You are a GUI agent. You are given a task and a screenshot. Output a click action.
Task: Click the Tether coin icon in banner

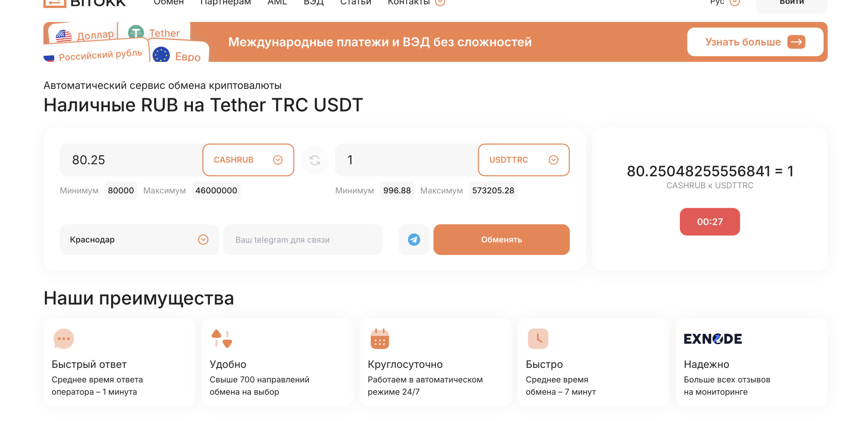(136, 32)
